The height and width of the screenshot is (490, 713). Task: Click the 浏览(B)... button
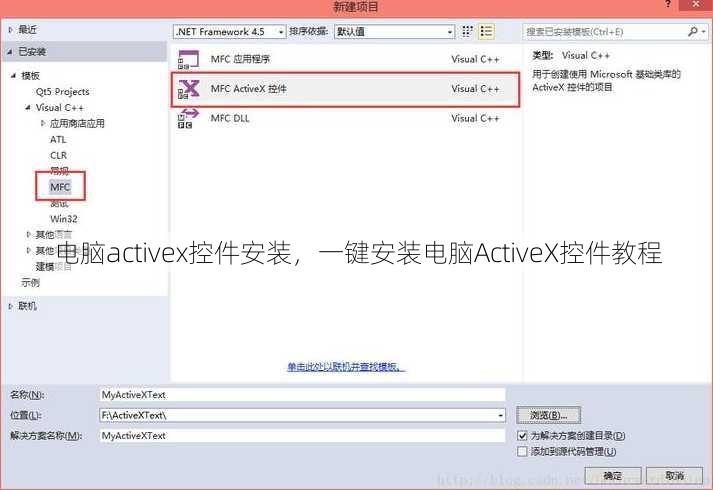point(548,415)
